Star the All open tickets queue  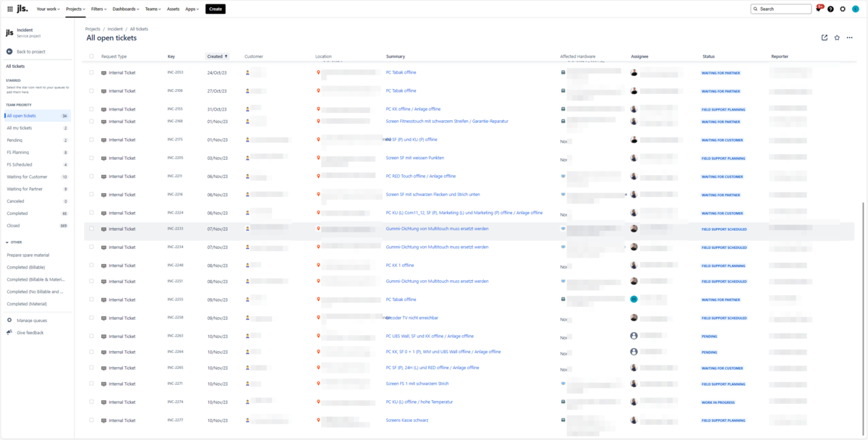[837, 38]
